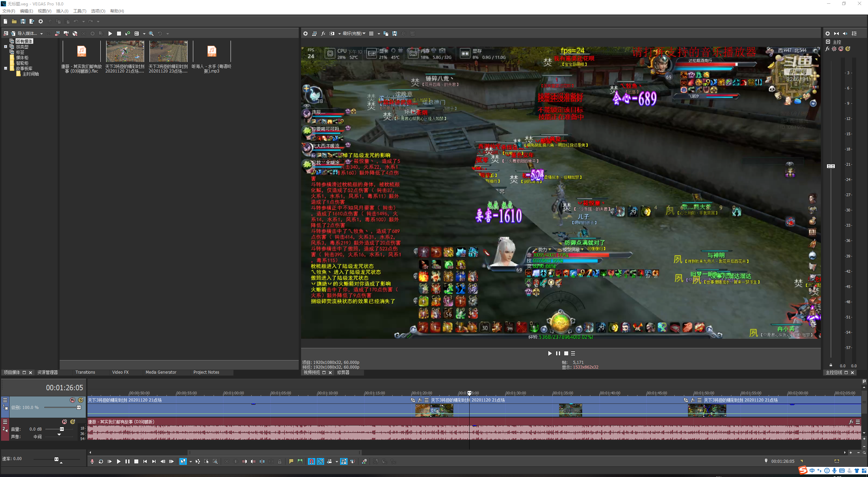Screen dimensions: 868x477
Task: Open project properties gear in main toolbar
Action: click(x=41, y=21)
